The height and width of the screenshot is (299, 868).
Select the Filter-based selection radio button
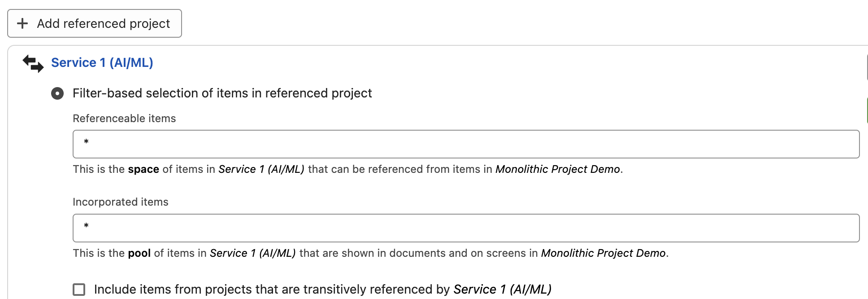[57, 93]
